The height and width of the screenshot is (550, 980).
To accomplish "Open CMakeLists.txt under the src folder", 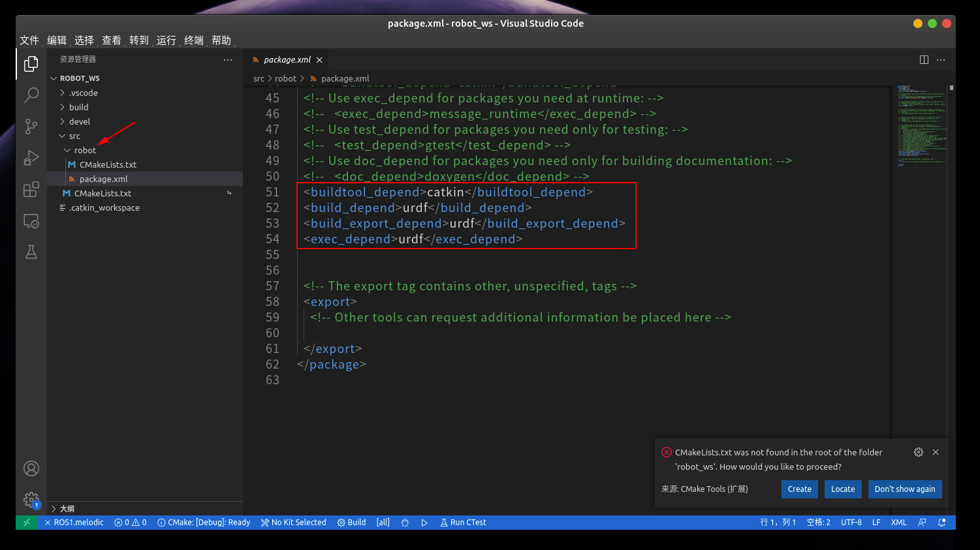I will coord(145,193).
